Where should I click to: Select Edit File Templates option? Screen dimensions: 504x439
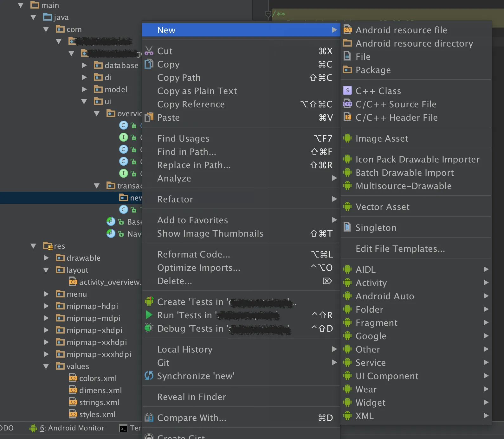[416, 248]
